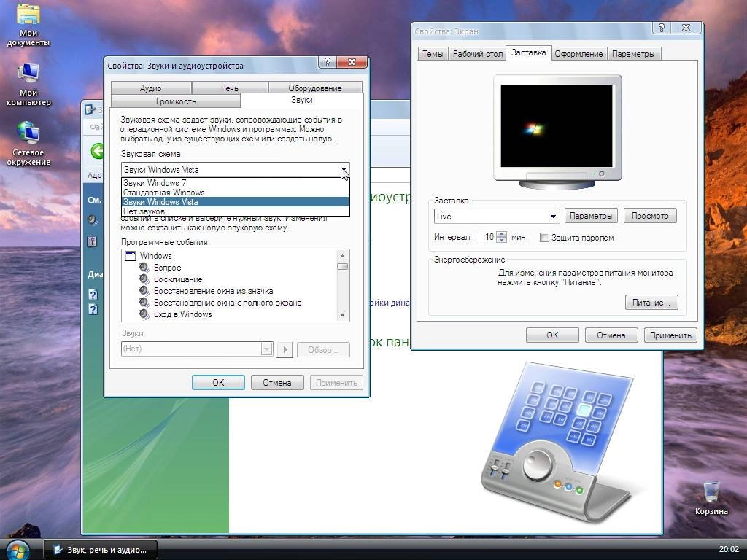Image resolution: width=747 pixels, height=560 pixels.
Task: Click Применить in the sound properties dialog
Action: [336, 382]
